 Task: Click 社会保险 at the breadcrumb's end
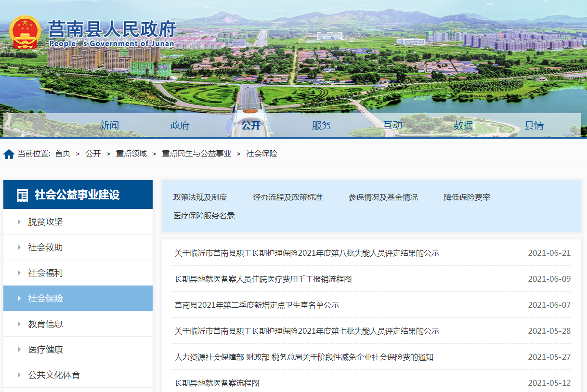coord(262,154)
